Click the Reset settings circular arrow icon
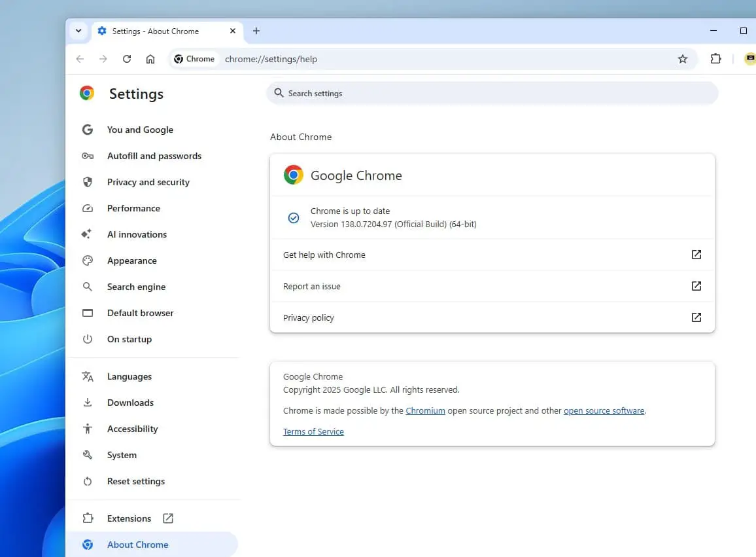Image resolution: width=756 pixels, height=557 pixels. 87,481
